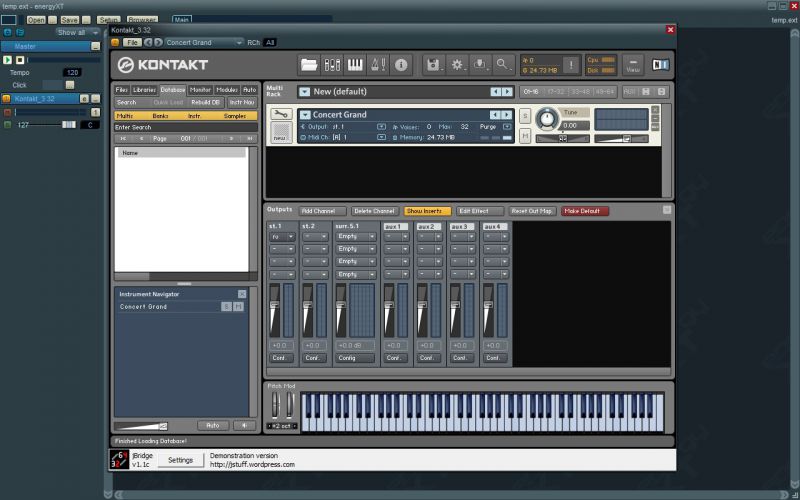Click the exclamation panic button
Screen dimensions: 800x500
click(x=571, y=65)
